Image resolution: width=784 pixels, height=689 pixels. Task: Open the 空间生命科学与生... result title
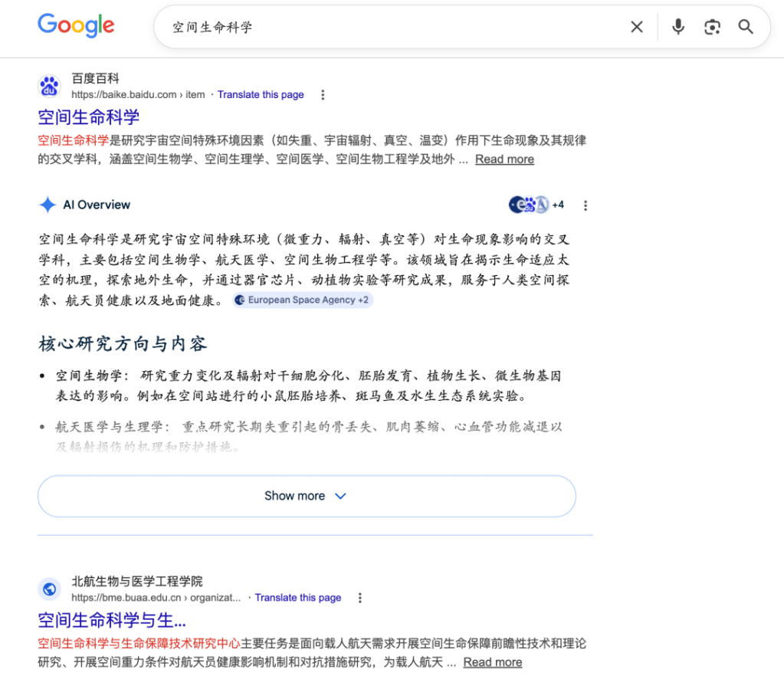point(112,620)
